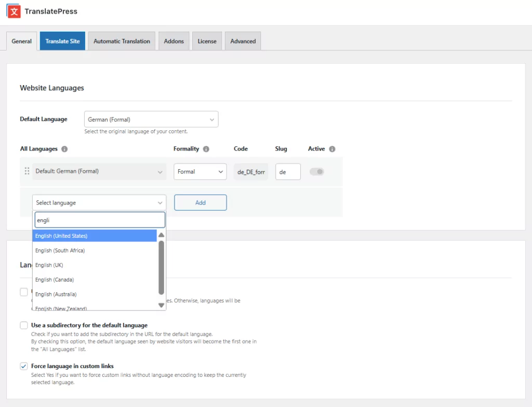
Task: Tick the partially hidden checkbox above subdirectory option
Action: (x=24, y=292)
